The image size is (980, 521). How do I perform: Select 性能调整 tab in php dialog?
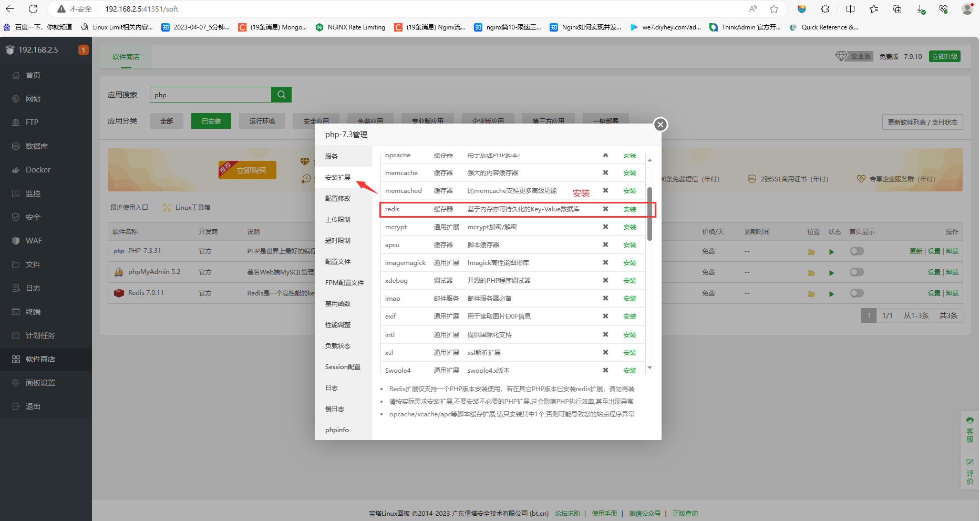344,325
